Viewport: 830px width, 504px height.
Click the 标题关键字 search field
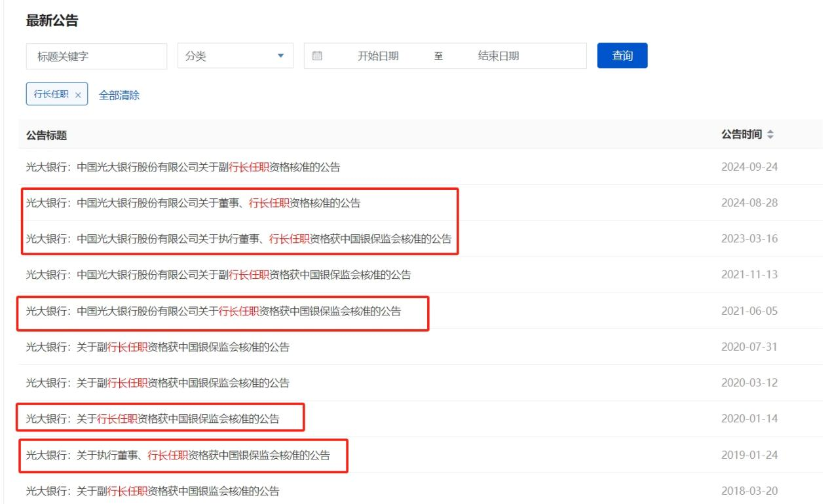click(96, 56)
